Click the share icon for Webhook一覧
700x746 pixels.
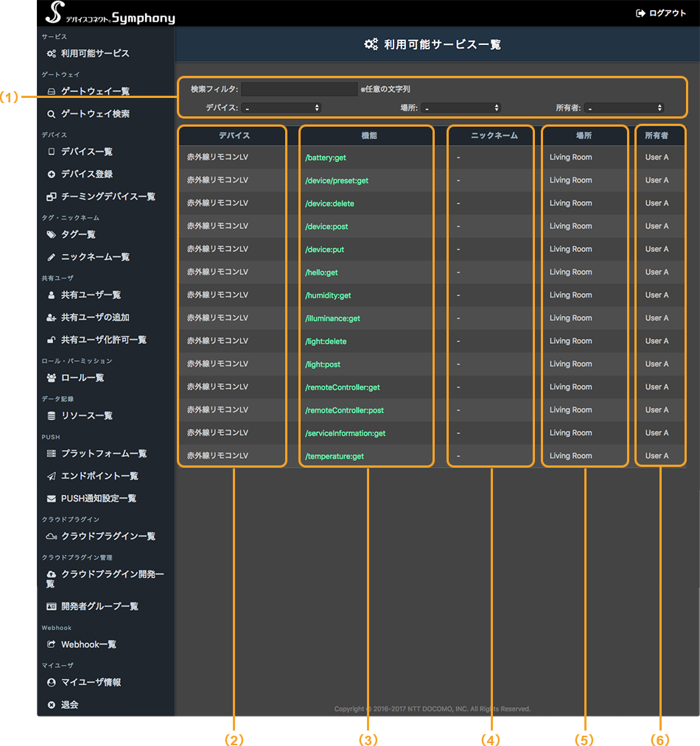point(51,644)
